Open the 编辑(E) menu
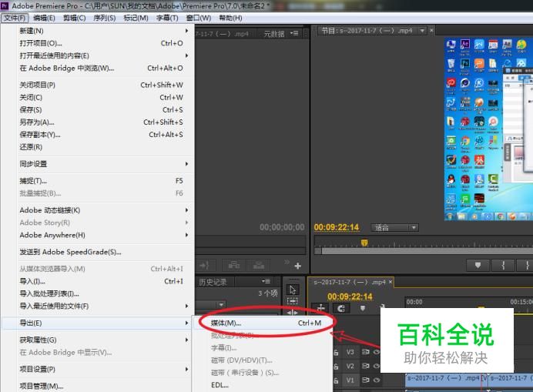This screenshot has width=533, height=392. pos(44,18)
